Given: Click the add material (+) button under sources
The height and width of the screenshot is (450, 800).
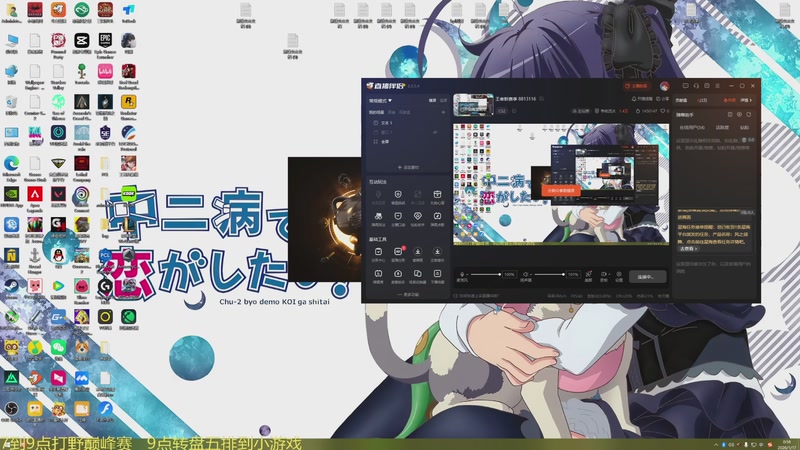Looking at the screenshot, I should 408,167.
